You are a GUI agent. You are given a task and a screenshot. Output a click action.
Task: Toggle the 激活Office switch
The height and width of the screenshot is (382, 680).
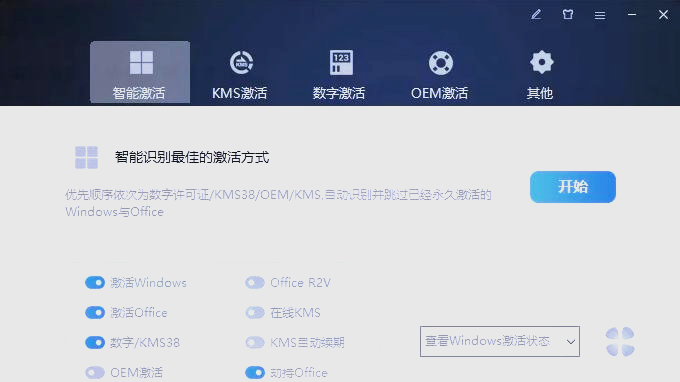pos(95,313)
